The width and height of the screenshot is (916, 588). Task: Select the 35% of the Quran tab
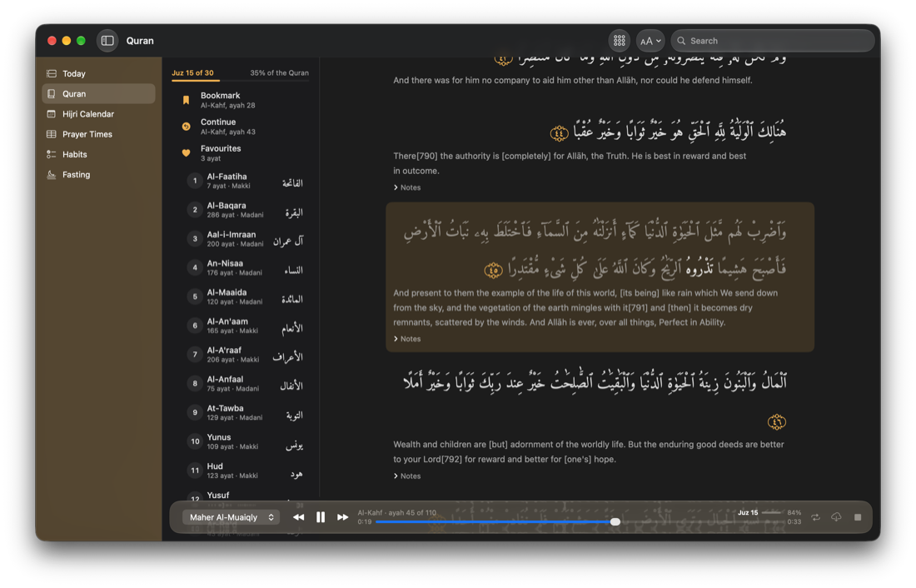point(279,73)
